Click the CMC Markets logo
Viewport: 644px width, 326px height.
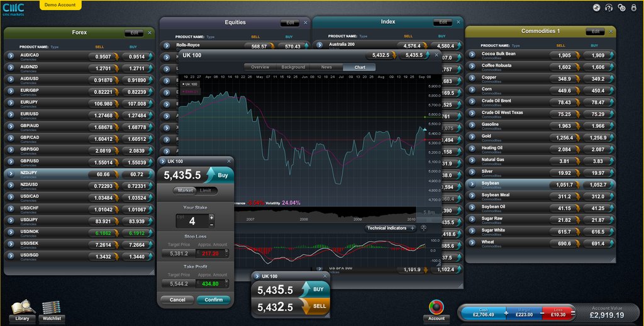(14, 9)
